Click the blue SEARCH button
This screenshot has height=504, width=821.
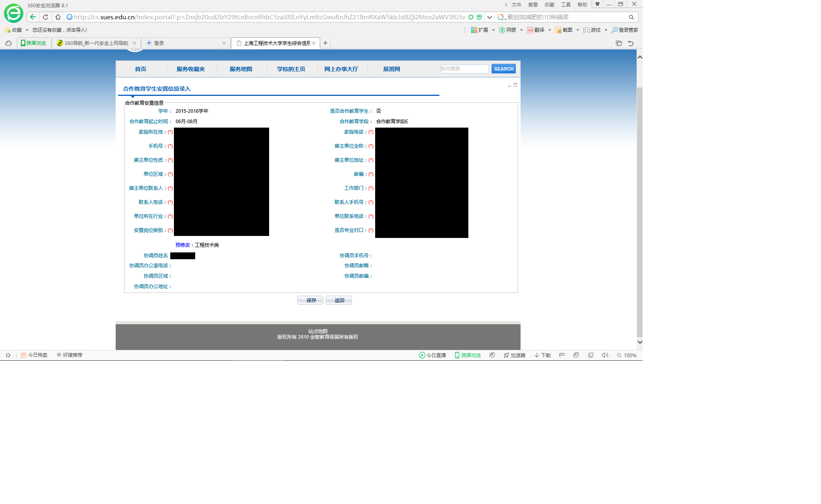pyautogui.click(x=504, y=69)
